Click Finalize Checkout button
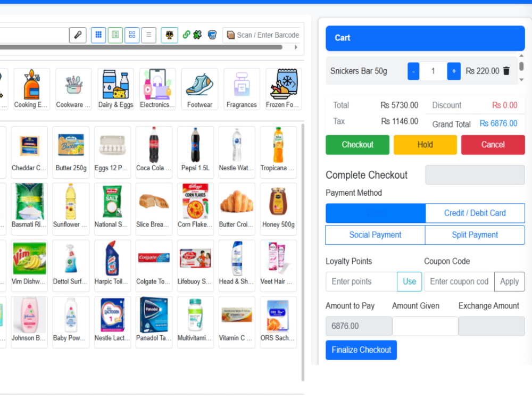This screenshot has height=399, width=532. pyautogui.click(x=361, y=350)
